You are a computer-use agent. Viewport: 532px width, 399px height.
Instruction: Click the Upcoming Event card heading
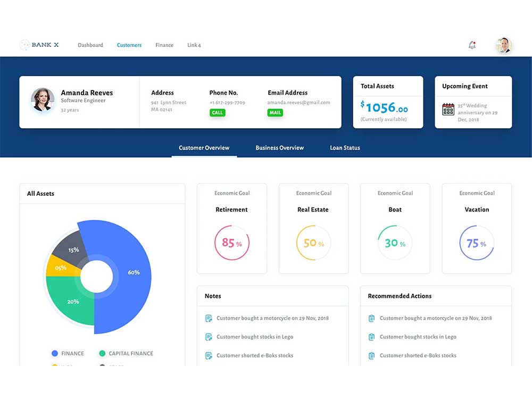point(465,86)
